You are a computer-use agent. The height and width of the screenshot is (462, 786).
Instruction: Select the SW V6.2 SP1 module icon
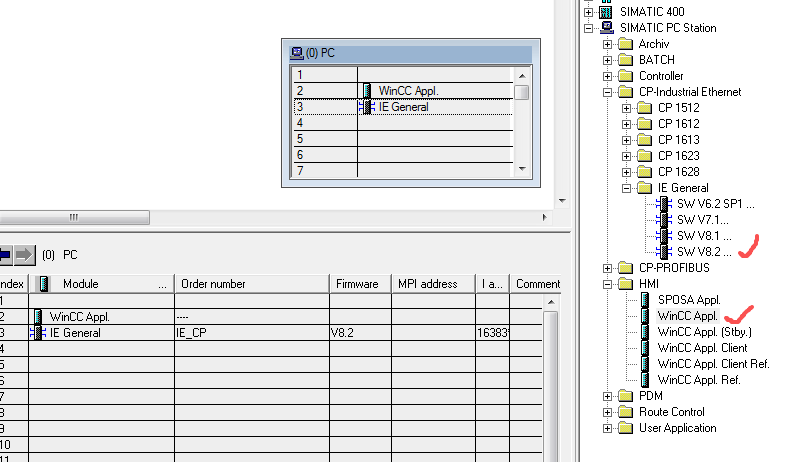tap(664, 203)
